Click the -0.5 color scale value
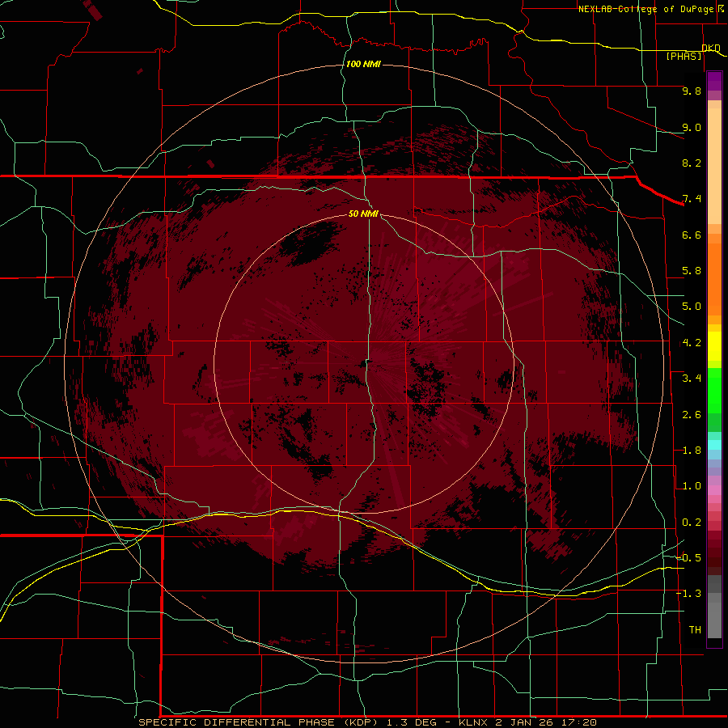 (x=688, y=558)
